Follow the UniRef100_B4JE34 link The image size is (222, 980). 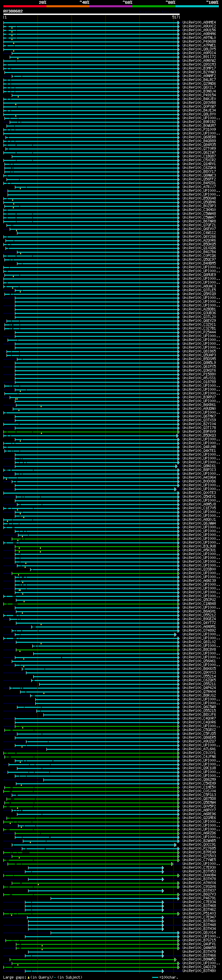(x=199, y=110)
